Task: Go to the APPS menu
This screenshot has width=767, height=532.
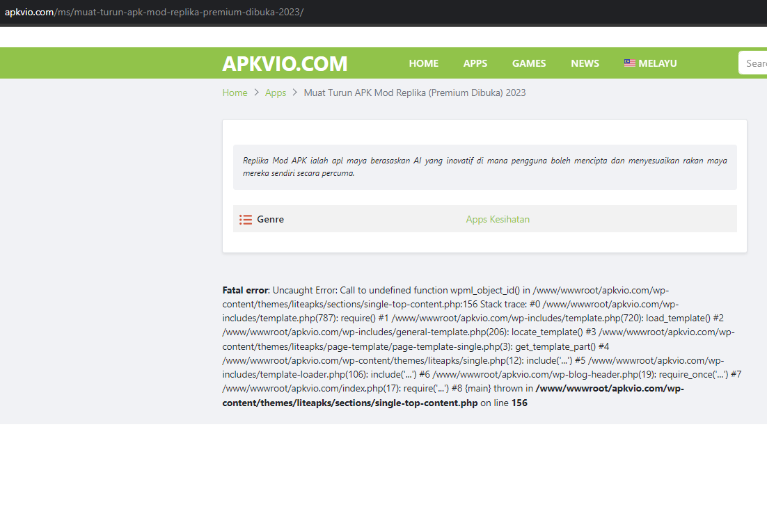Action: point(475,63)
